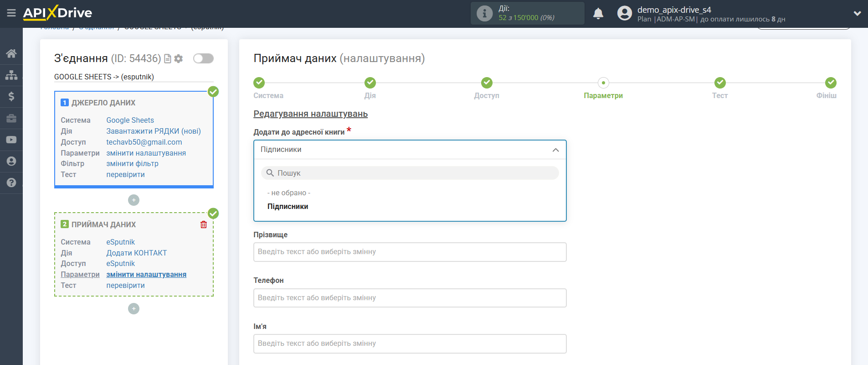Click Завантажити РЯДКИ (нові) link
Screen dimensions: 868x365
tap(154, 131)
